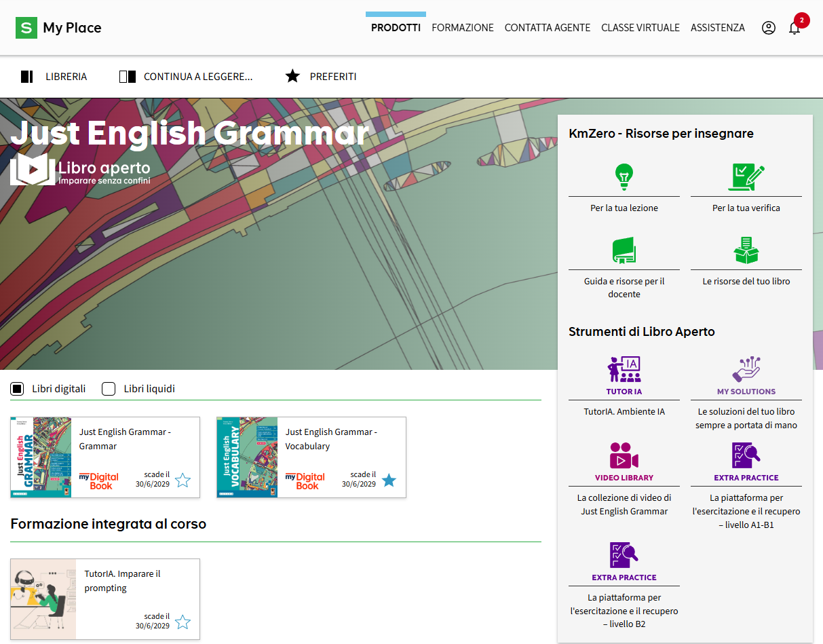Open the ASSISTENZA menu item
This screenshot has height=644, width=823.
pyautogui.click(x=718, y=28)
